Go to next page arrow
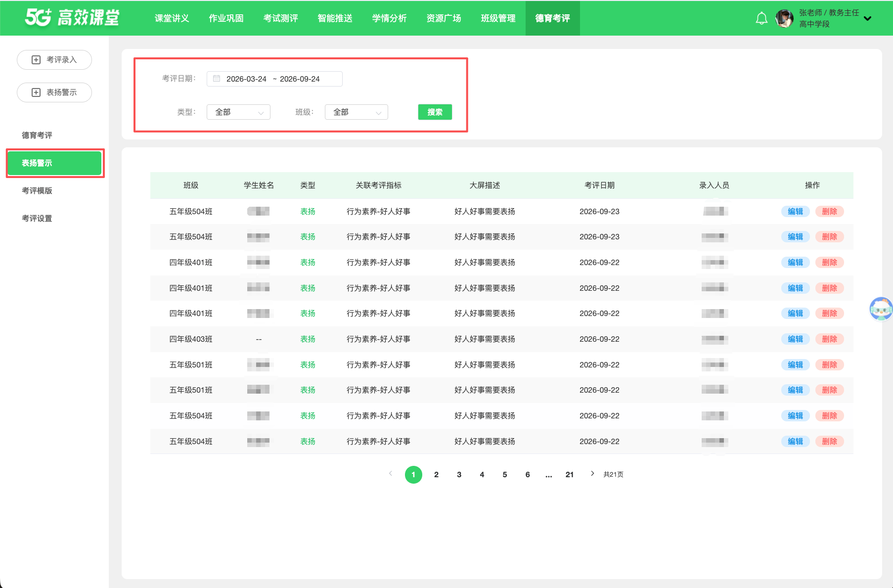Viewport: 893px width, 588px height. 592,474
